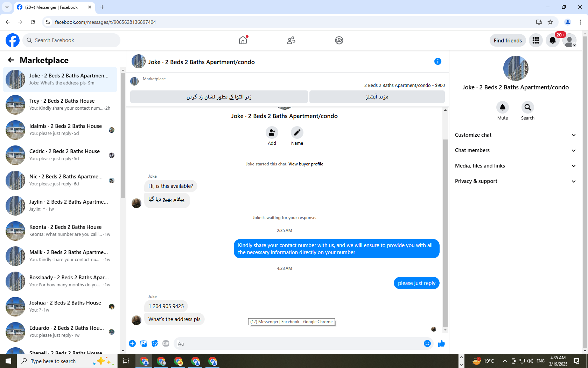
Task: Click View buyer profile link
Action: 306,164
